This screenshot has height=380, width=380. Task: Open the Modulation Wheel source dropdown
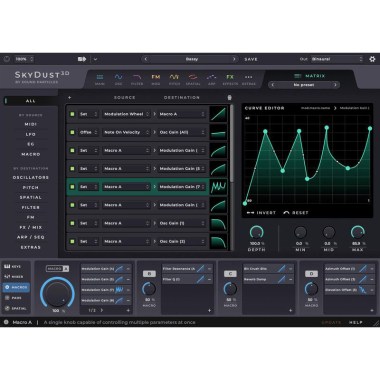point(126,114)
